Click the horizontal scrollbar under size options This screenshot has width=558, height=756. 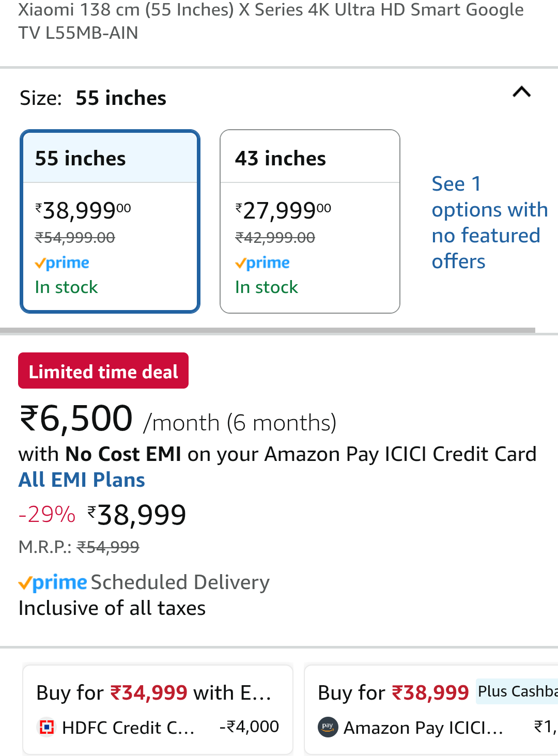click(x=268, y=330)
